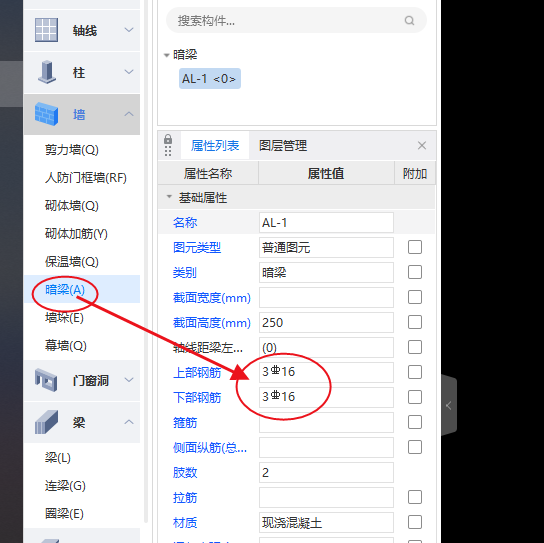Edit the 轴线距梁左 value (0)

[x=326, y=347]
